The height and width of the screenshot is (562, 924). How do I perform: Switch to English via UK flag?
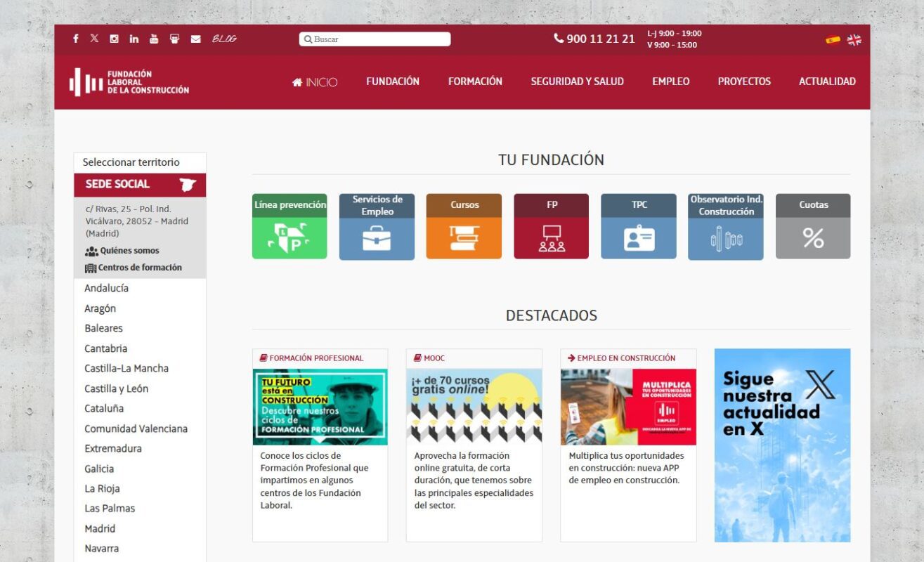pyautogui.click(x=854, y=40)
